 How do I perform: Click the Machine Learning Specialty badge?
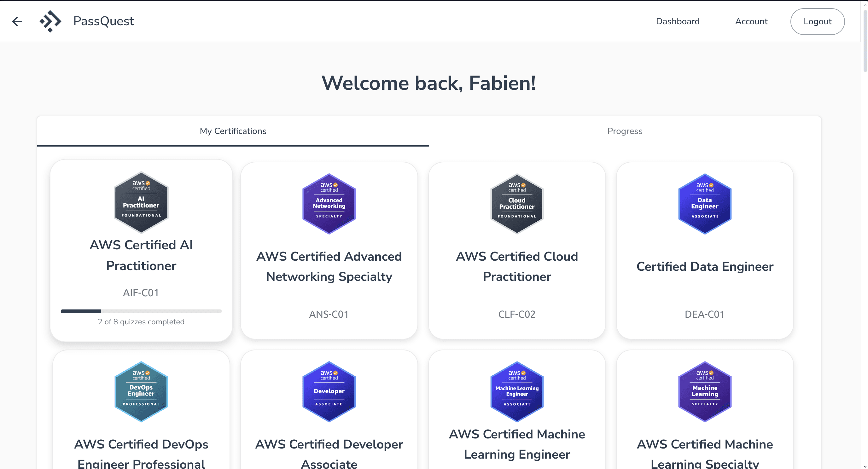(705, 391)
